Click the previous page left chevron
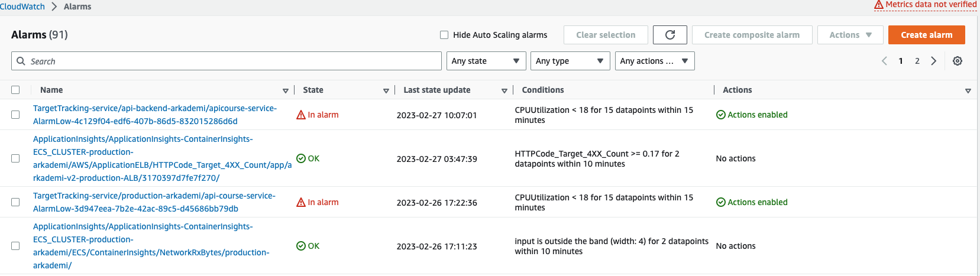 (x=884, y=61)
